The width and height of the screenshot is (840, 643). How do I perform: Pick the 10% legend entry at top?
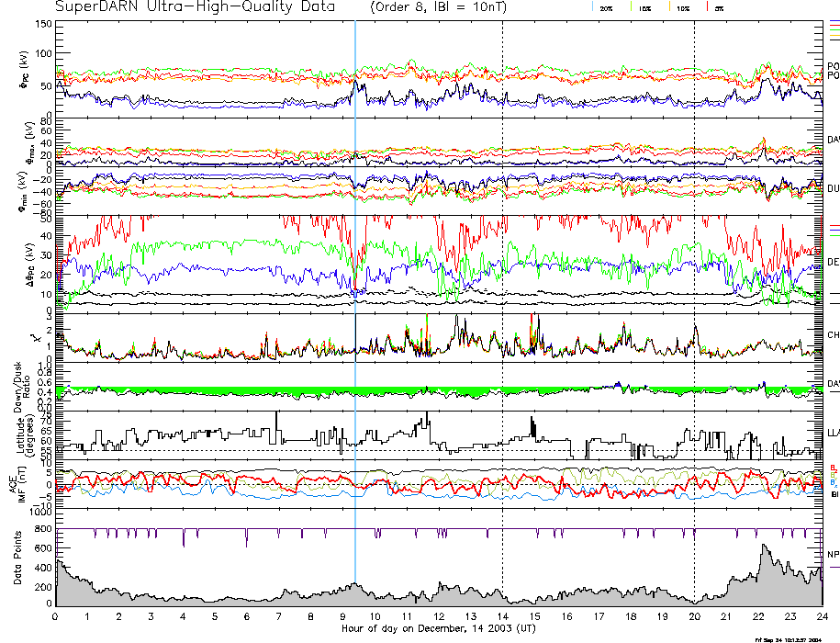(x=682, y=7)
